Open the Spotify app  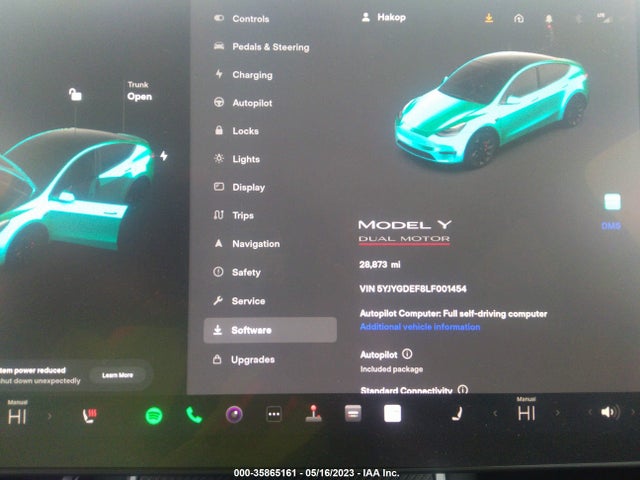click(x=154, y=416)
